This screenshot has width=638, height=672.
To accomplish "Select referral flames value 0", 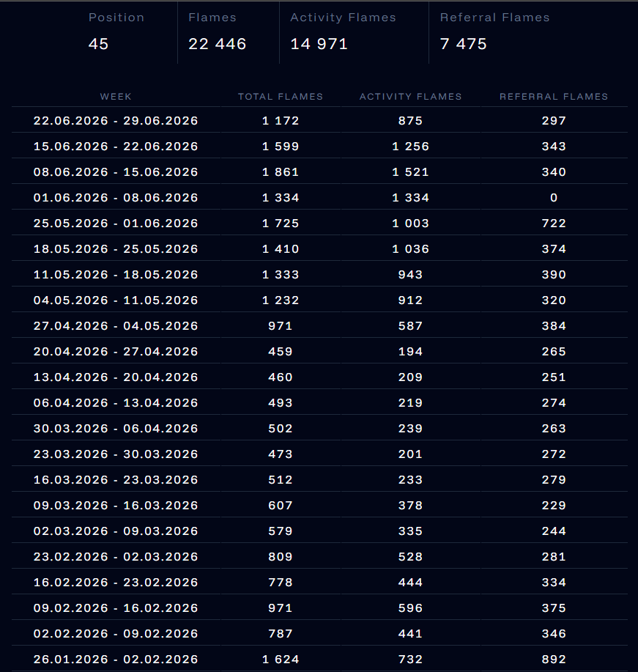I will click(x=554, y=198).
